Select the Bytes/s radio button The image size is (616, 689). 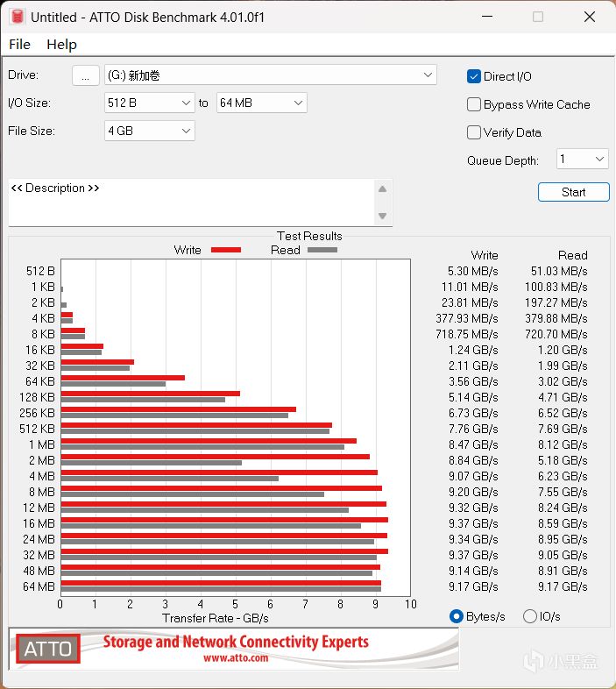pos(457,616)
